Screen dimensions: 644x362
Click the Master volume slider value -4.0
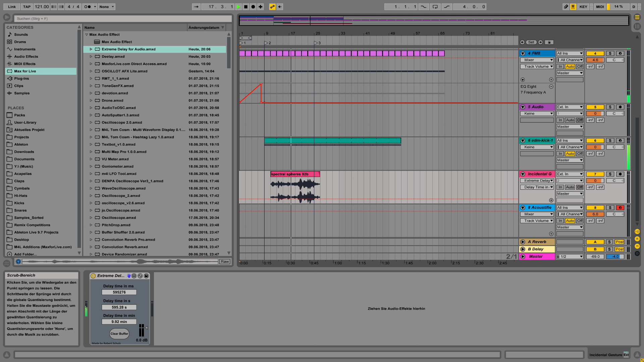[615, 257]
